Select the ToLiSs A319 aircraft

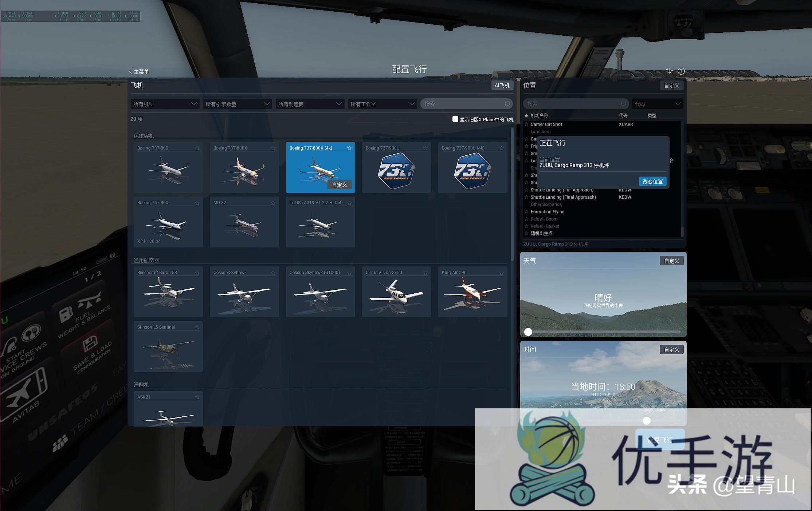(x=321, y=222)
